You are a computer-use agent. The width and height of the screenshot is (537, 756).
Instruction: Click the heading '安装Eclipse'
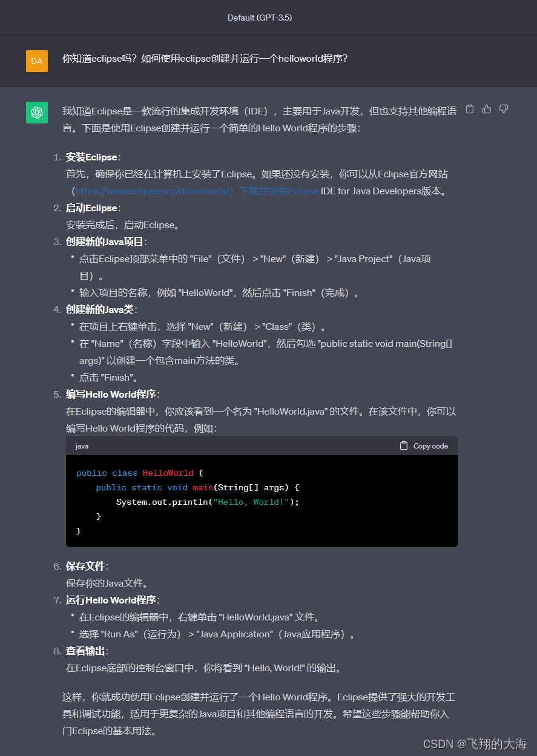(91, 157)
